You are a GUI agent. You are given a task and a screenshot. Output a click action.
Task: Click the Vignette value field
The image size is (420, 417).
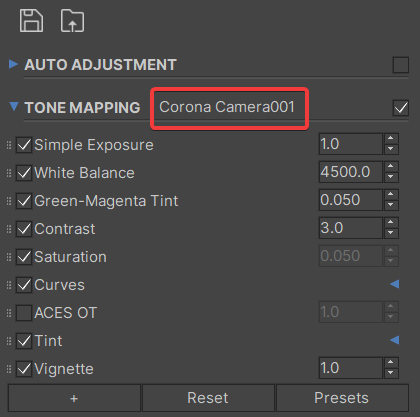pos(350,368)
